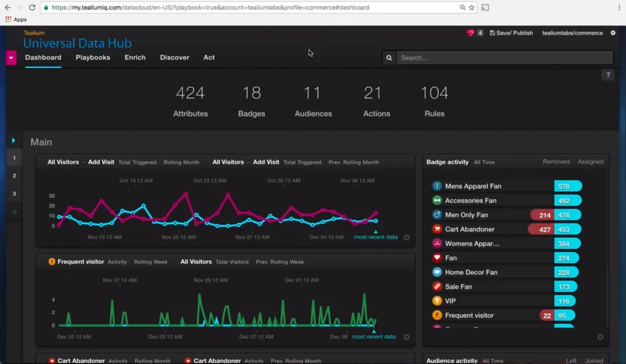
Task: Click the Rolling Month label on first chart
Action: point(181,162)
